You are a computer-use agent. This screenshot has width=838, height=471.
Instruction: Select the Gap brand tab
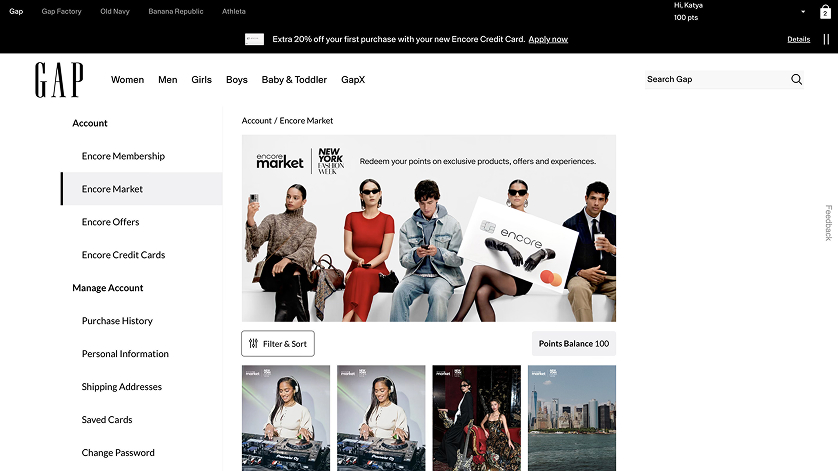point(16,11)
